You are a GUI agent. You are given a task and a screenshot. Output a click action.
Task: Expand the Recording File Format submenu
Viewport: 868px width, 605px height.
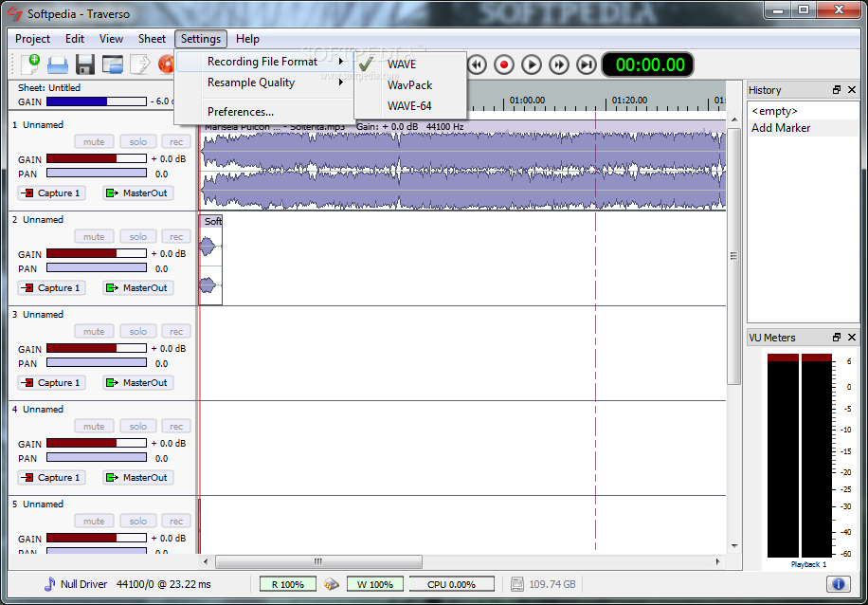pos(264,62)
